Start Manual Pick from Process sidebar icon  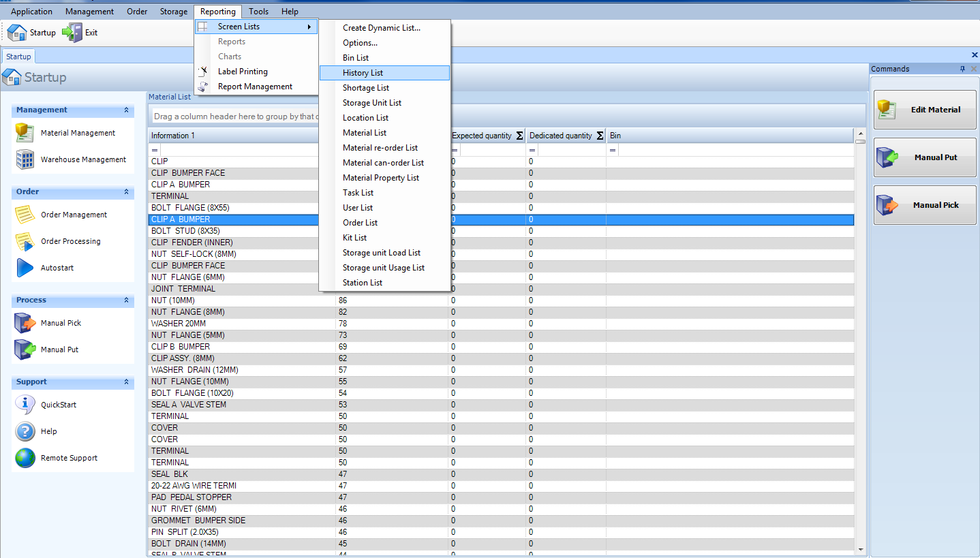(x=25, y=323)
